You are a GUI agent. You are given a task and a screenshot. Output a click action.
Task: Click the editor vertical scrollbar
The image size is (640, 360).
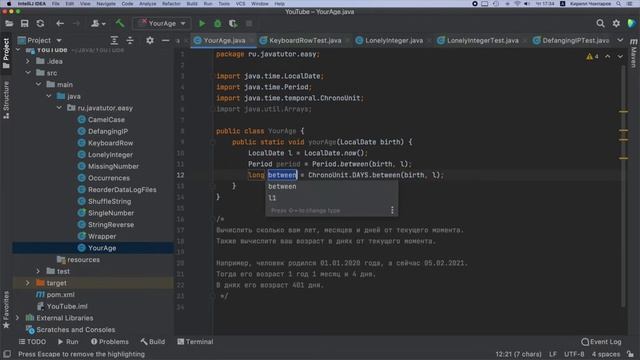[624, 186]
